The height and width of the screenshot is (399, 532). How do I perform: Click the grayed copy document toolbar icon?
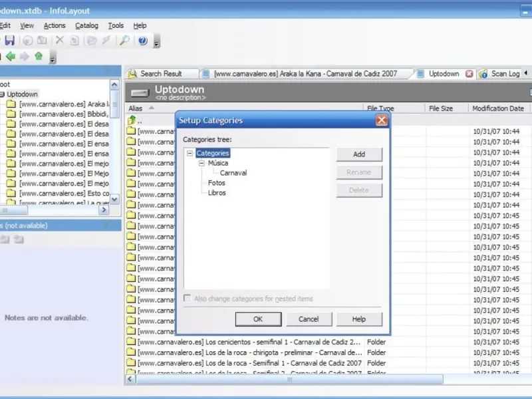tap(74, 41)
